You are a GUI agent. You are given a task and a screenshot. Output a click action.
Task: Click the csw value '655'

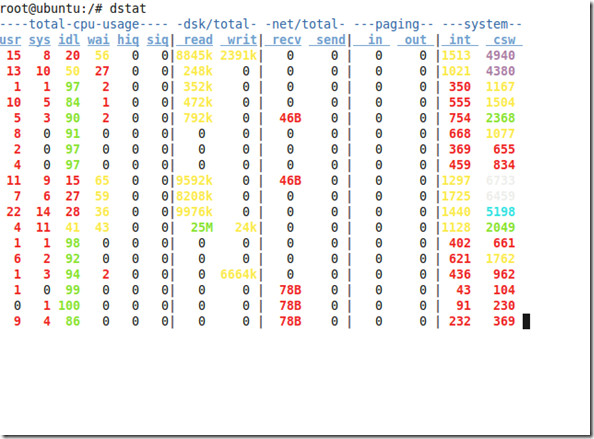504,149
